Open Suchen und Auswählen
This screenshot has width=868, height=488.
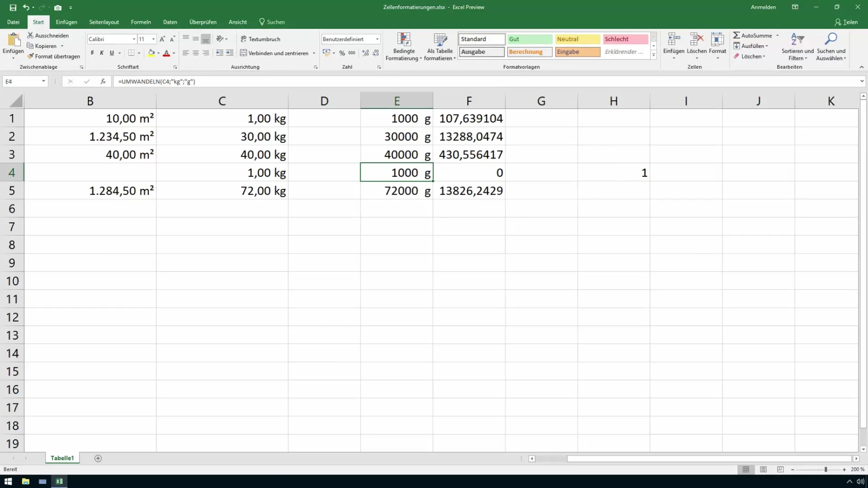[831, 47]
